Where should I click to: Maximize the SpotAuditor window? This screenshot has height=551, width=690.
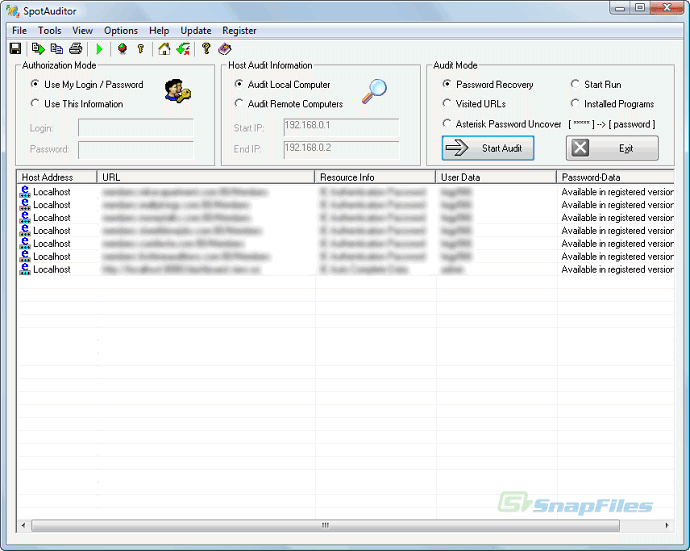click(x=640, y=7)
